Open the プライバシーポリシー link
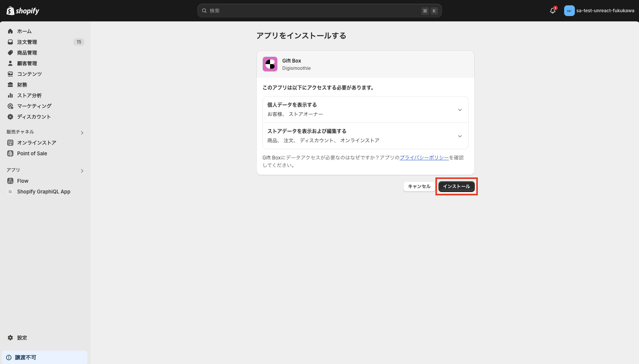 [424, 157]
